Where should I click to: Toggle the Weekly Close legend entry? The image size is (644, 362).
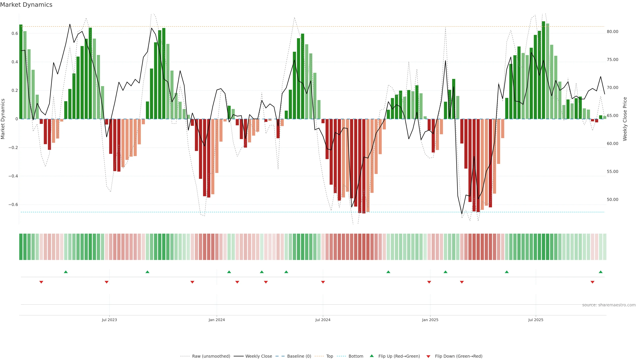coord(258,356)
